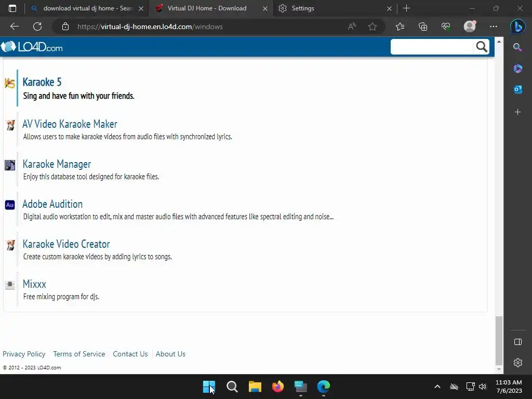
Task: Open a new tab with plus
Action: pyautogui.click(x=406, y=8)
